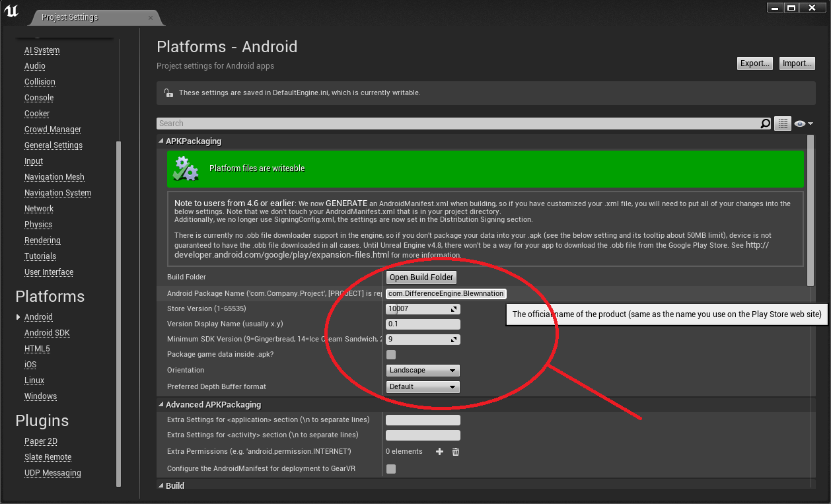The image size is (831, 504).
Task: Open Crowd Manager settings
Action: click(x=53, y=129)
